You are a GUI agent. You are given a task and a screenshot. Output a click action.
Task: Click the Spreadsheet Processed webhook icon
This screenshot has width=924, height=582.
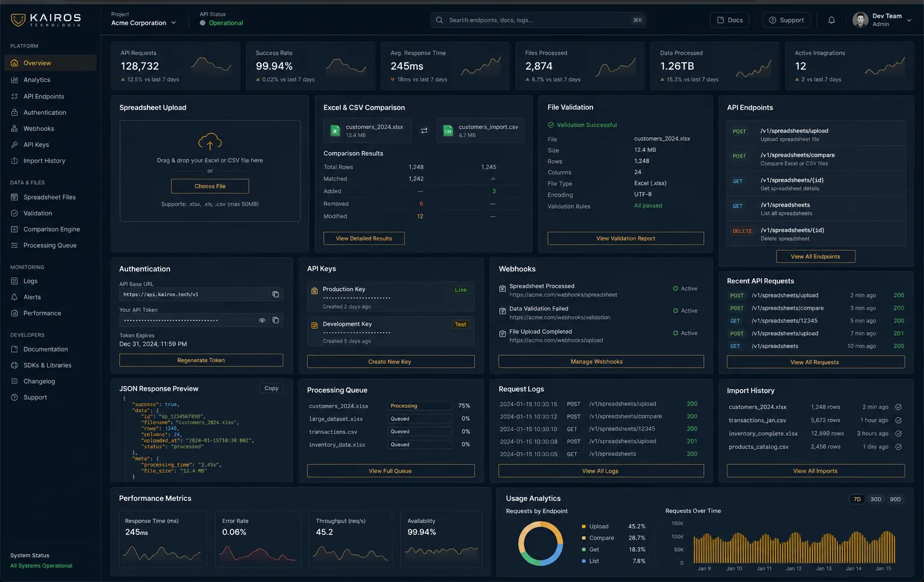point(502,288)
